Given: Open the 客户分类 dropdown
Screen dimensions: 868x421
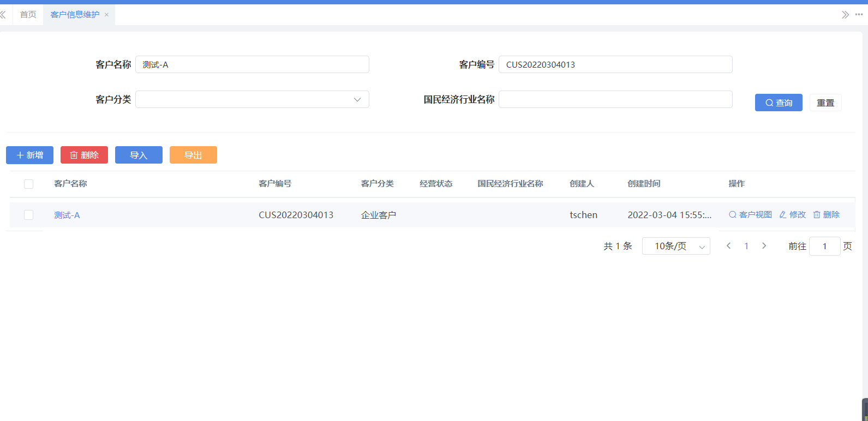Looking at the screenshot, I should [252, 99].
